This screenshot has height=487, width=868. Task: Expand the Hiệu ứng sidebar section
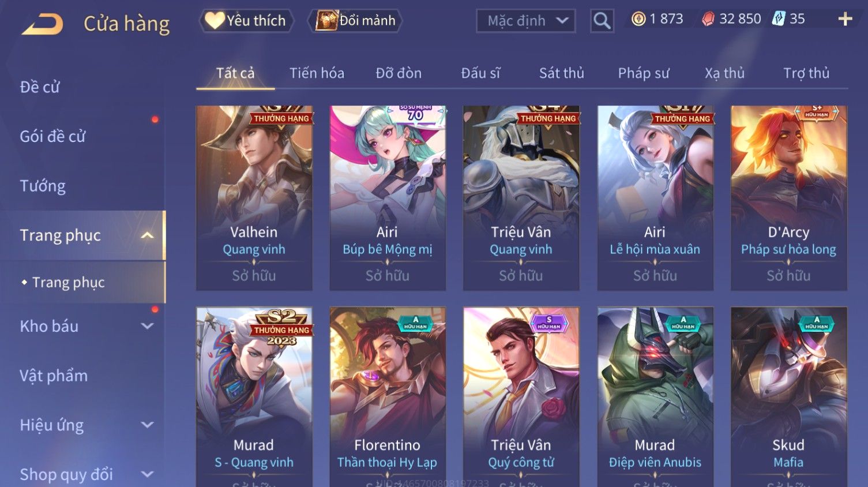[147, 425]
